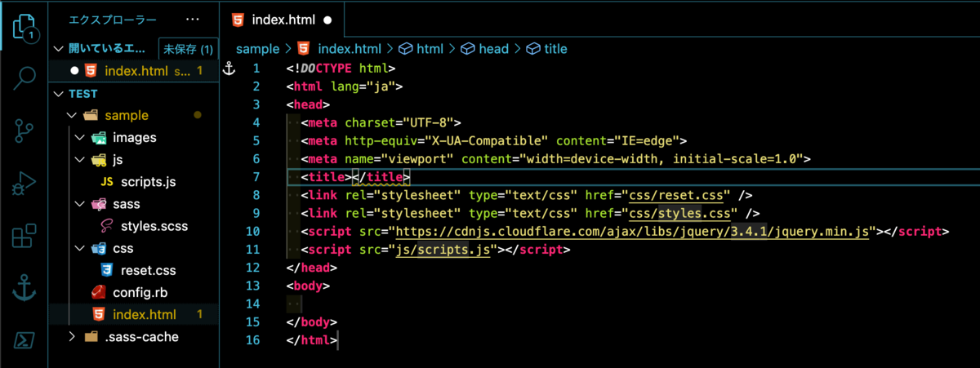Viewport: 980px width, 368px height.
Task: Open the Run and Debug icon
Action: point(24,183)
